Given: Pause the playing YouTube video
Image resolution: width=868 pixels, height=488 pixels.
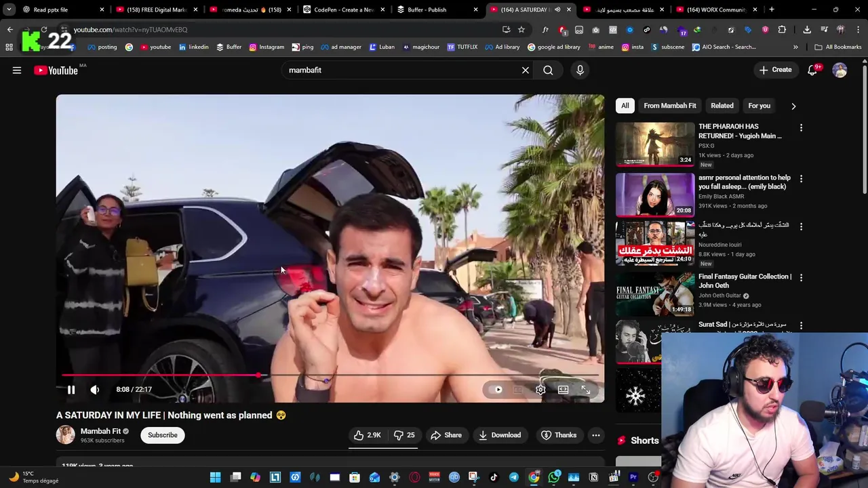Looking at the screenshot, I should coord(71,390).
